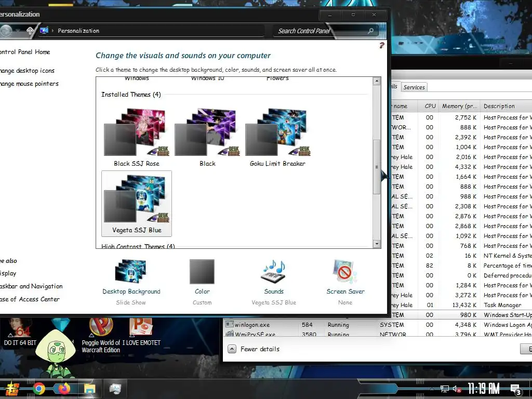Open Desktop Background slide show settings
Screen dimensions: 532x399
[x=131, y=282]
